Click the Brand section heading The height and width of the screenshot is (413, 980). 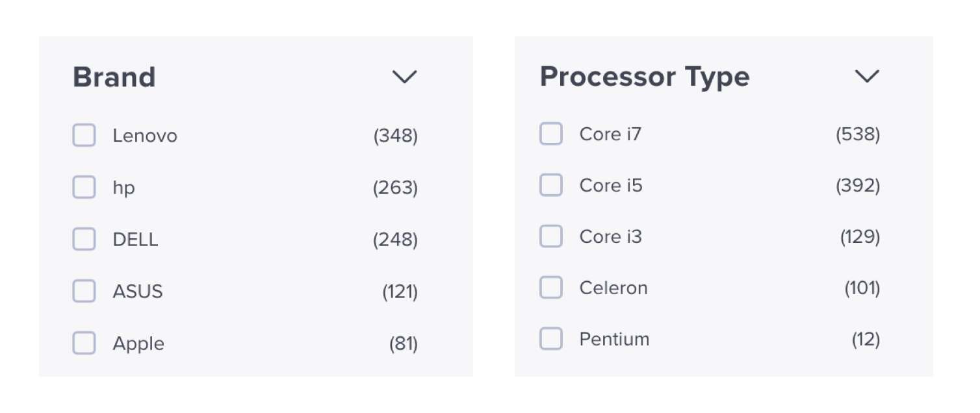tap(114, 77)
